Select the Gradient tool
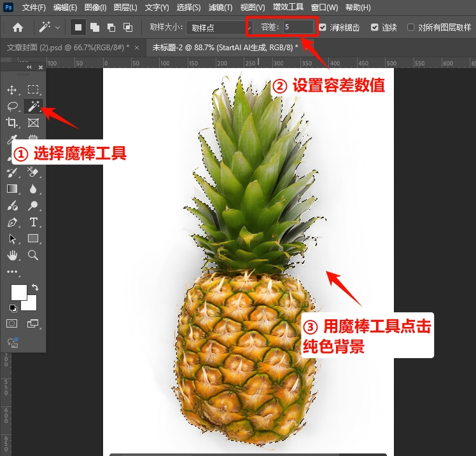The height and width of the screenshot is (456, 476). pyautogui.click(x=12, y=189)
